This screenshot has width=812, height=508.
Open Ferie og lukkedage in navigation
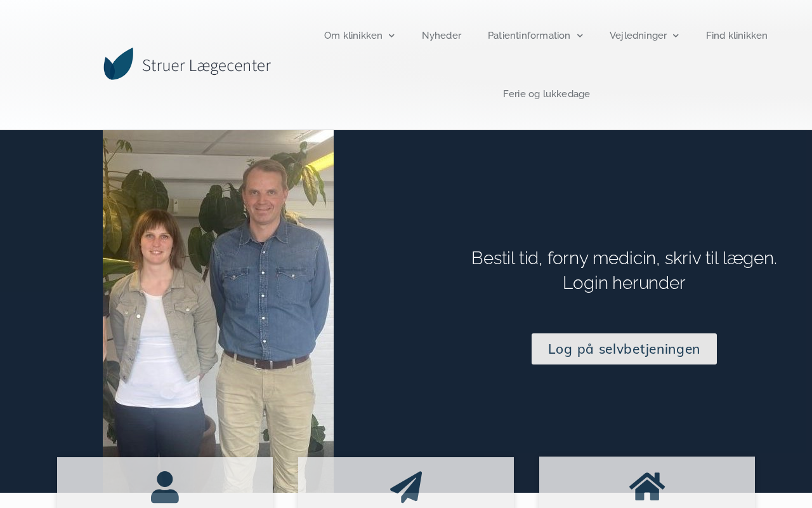point(546,94)
